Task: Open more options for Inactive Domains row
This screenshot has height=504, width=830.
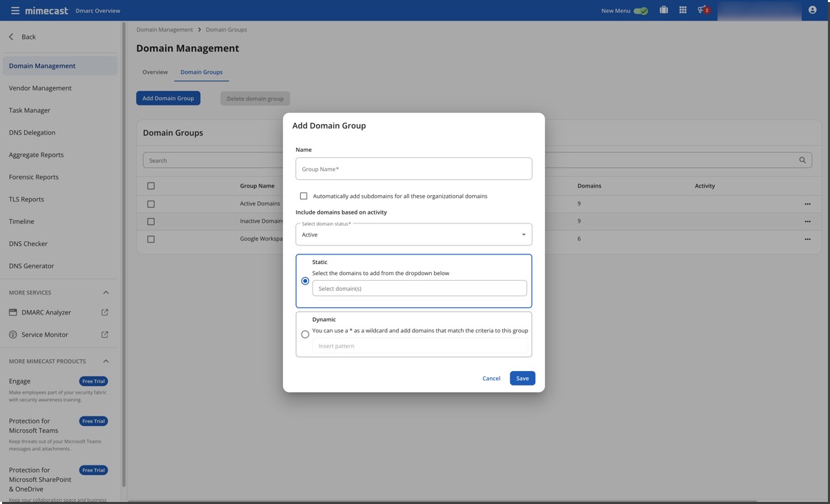Action: (807, 221)
